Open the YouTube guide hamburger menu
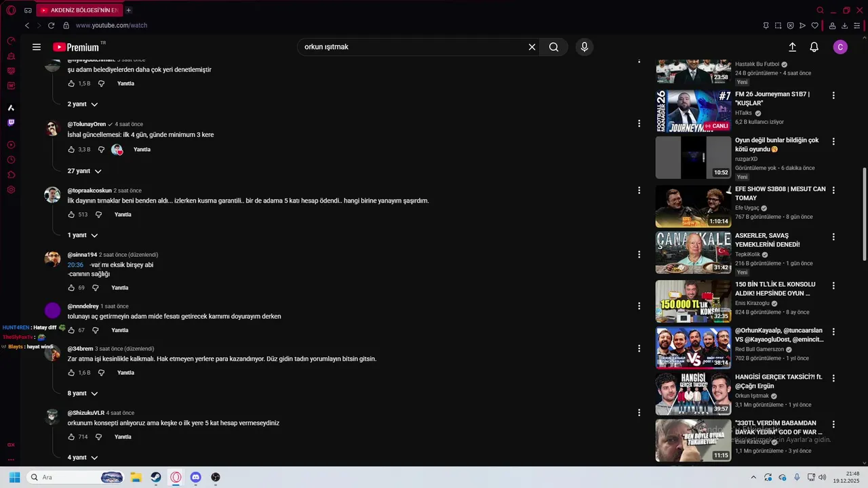 pyautogui.click(x=37, y=47)
